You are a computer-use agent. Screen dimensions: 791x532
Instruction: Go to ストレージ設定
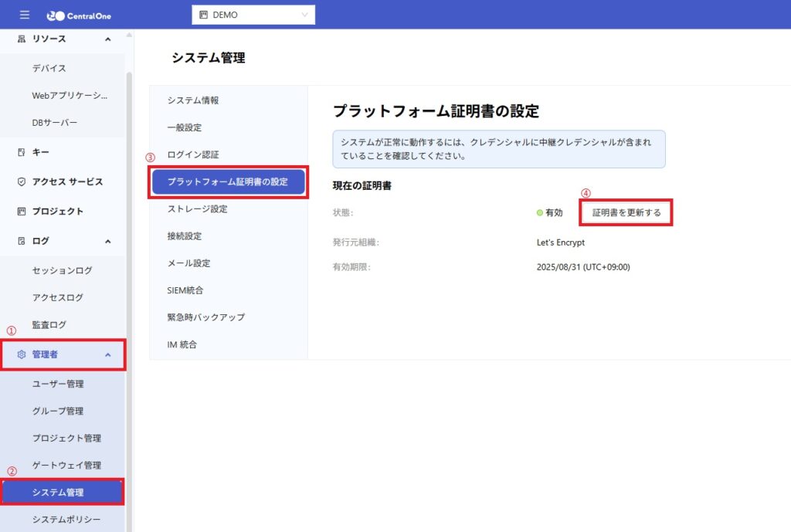pyautogui.click(x=197, y=209)
